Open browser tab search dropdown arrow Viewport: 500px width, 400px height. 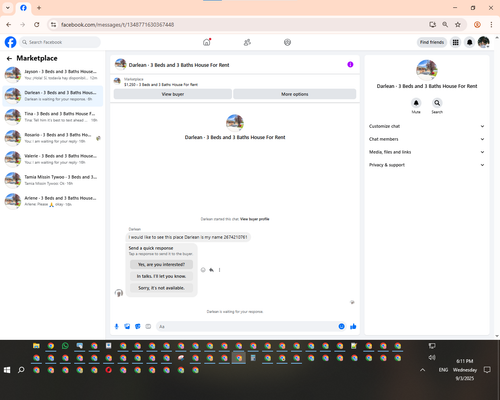pyautogui.click(x=8, y=8)
